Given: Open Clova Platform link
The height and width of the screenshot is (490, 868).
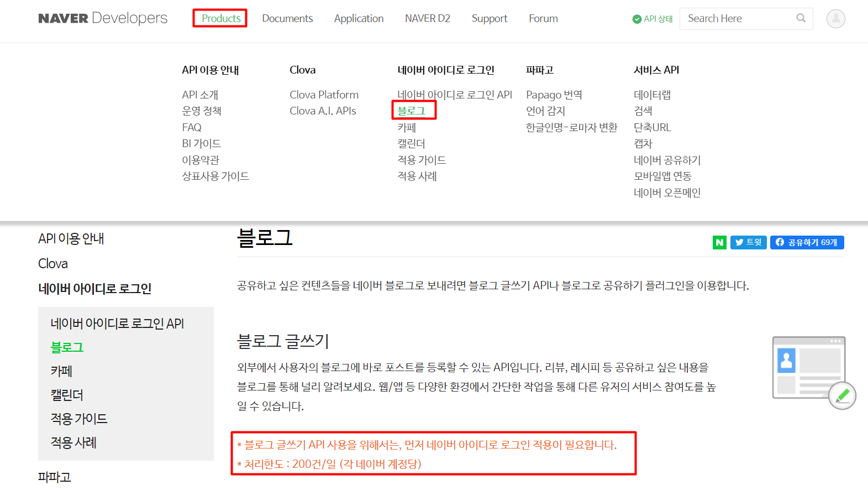Looking at the screenshot, I should 324,95.
